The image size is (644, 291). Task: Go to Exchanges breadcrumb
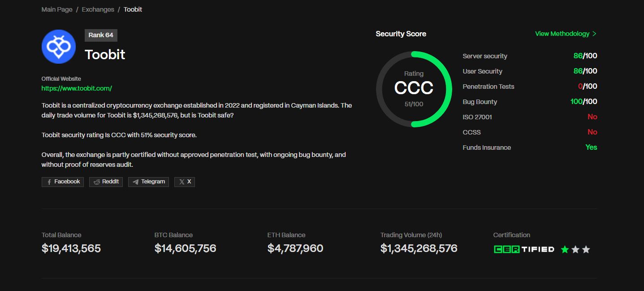98,9
